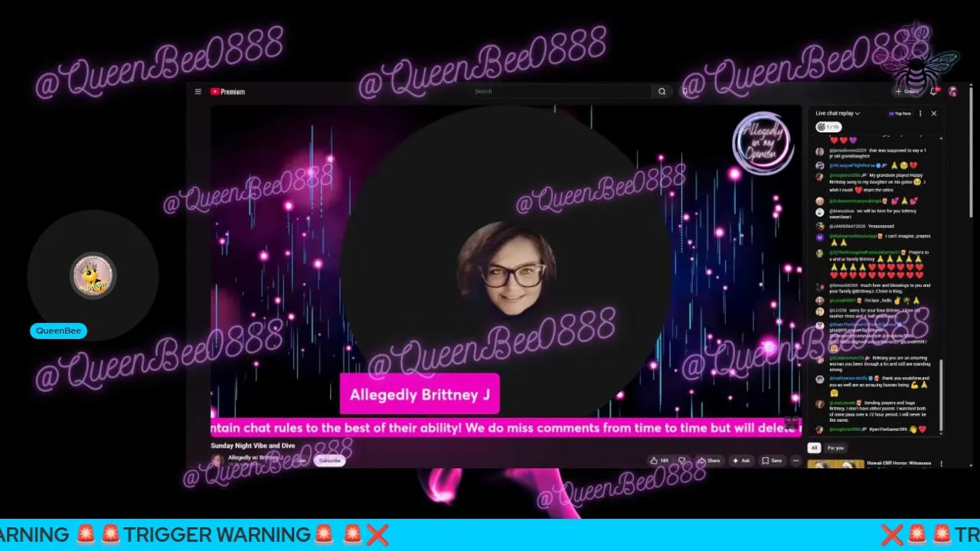The image size is (980, 551).
Task: Open the YouTube hamburger guide menu
Action: pos(198,92)
